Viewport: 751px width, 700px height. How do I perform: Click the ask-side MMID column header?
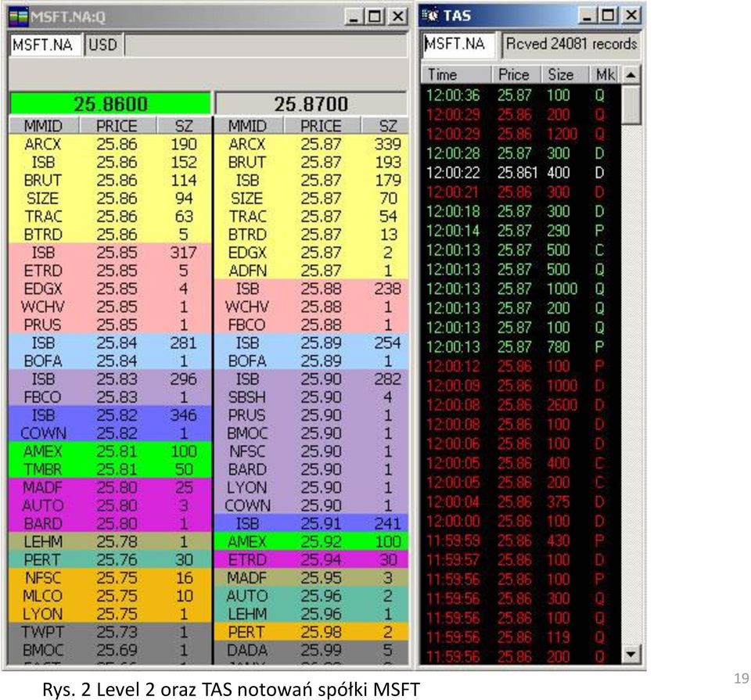click(248, 126)
